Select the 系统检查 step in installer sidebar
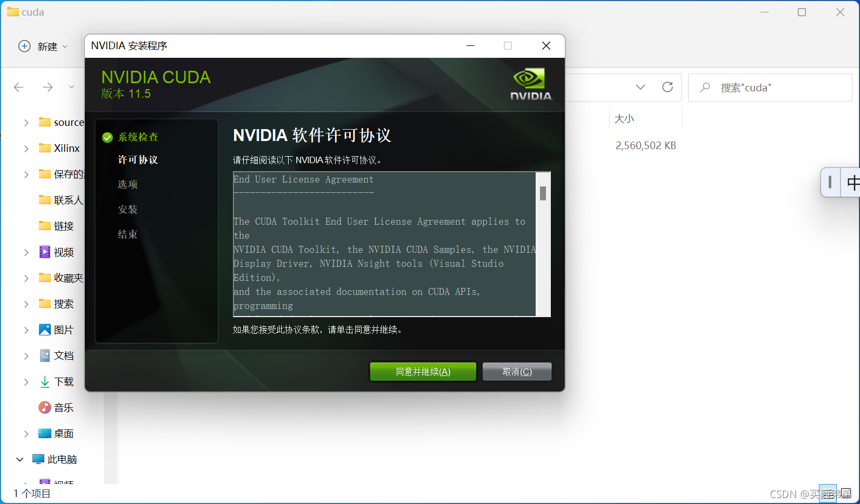This screenshot has width=860, height=504. tap(138, 137)
